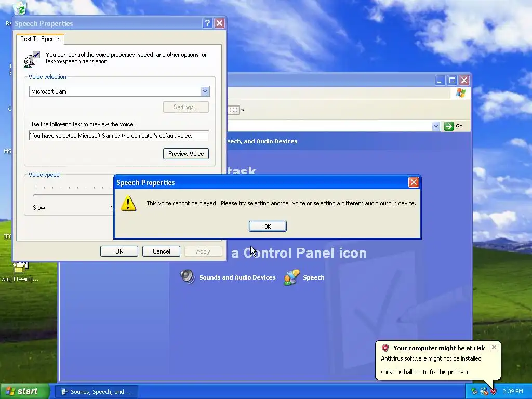Click the green Go arrow button
532x399 pixels.
pos(448,126)
